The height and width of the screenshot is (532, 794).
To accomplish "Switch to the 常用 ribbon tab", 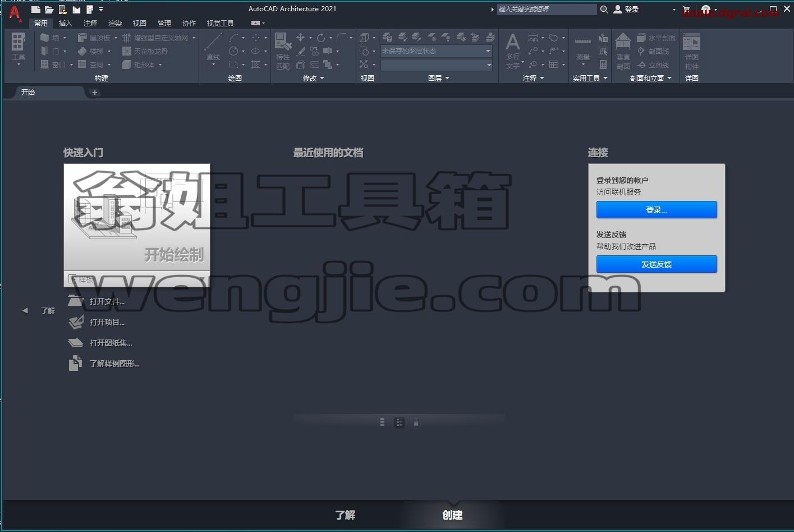I will click(x=41, y=23).
